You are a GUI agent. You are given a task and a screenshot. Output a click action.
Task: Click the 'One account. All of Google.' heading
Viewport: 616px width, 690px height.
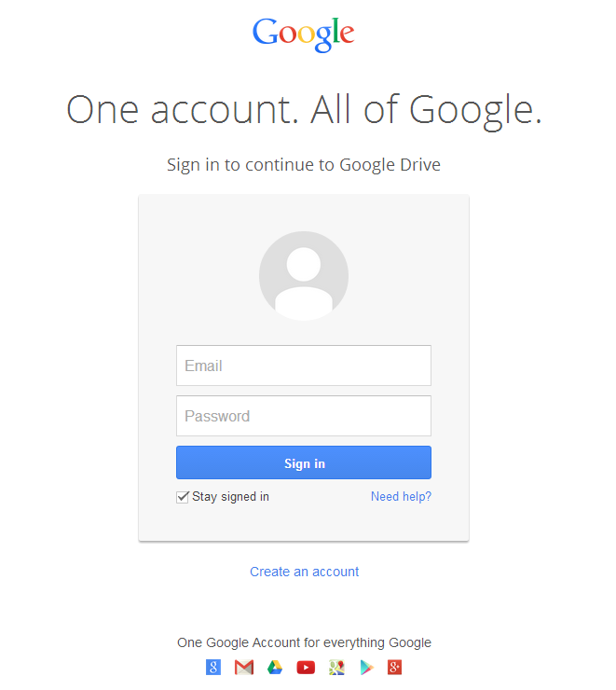(304, 110)
